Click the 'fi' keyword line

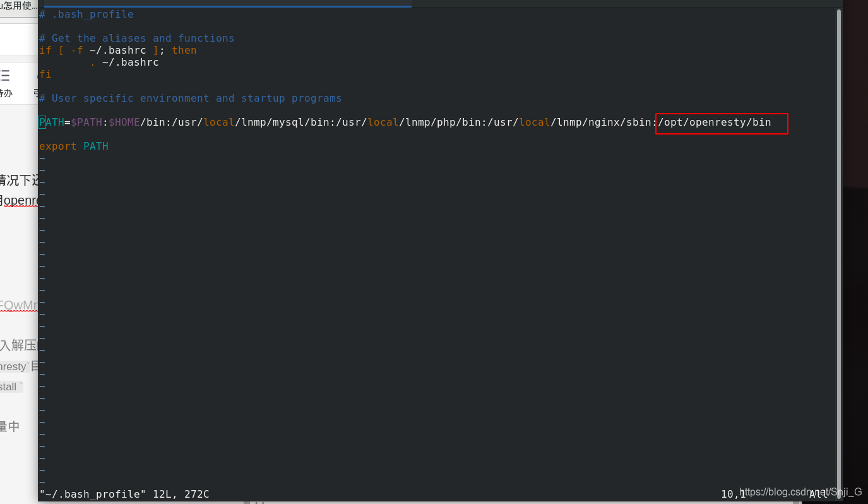click(45, 74)
